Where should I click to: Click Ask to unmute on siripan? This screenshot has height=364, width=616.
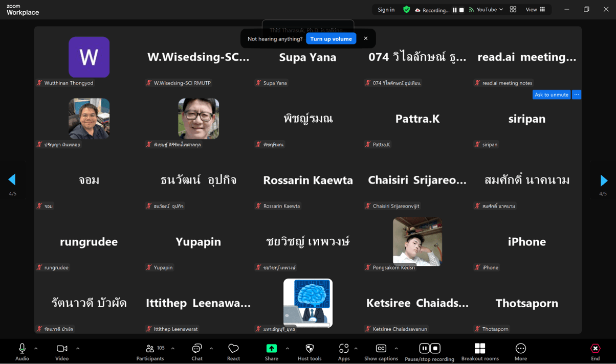point(552,95)
